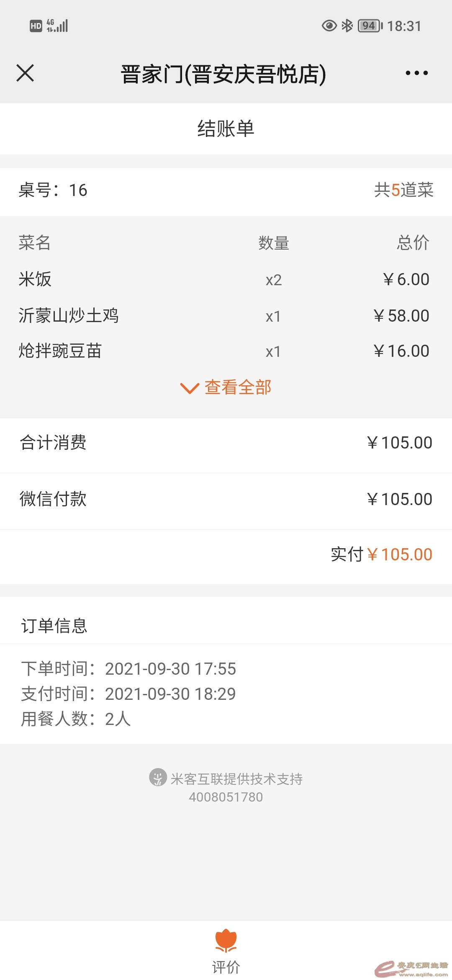Tap the Bluetooth status icon
This screenshot has width=452, height=980.
pyautogui.click(x=347, y=26)
